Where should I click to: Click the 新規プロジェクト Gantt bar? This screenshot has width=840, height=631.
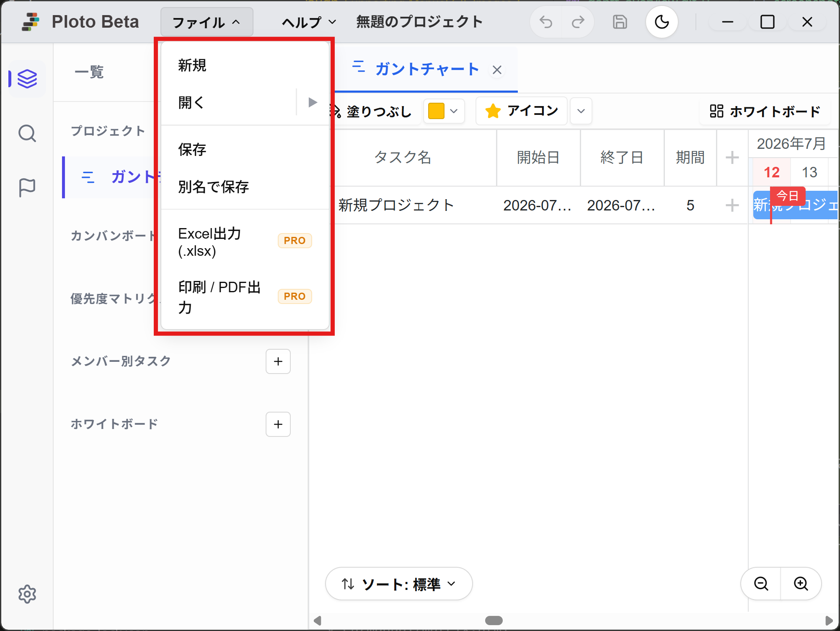(x=795, y=205)
